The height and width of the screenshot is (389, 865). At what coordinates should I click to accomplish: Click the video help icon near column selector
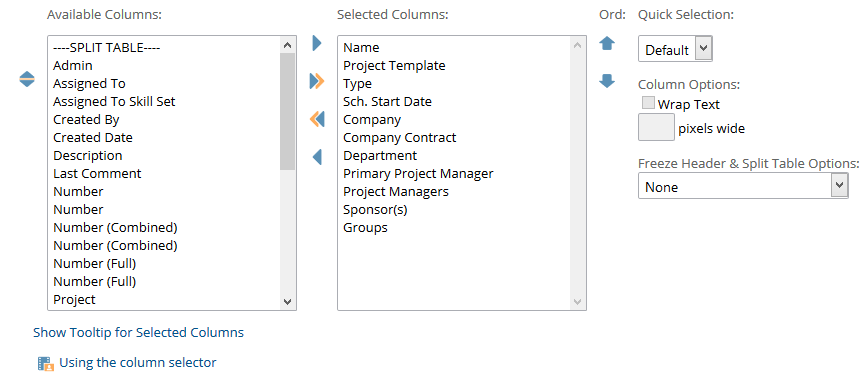tap(46, 363)
